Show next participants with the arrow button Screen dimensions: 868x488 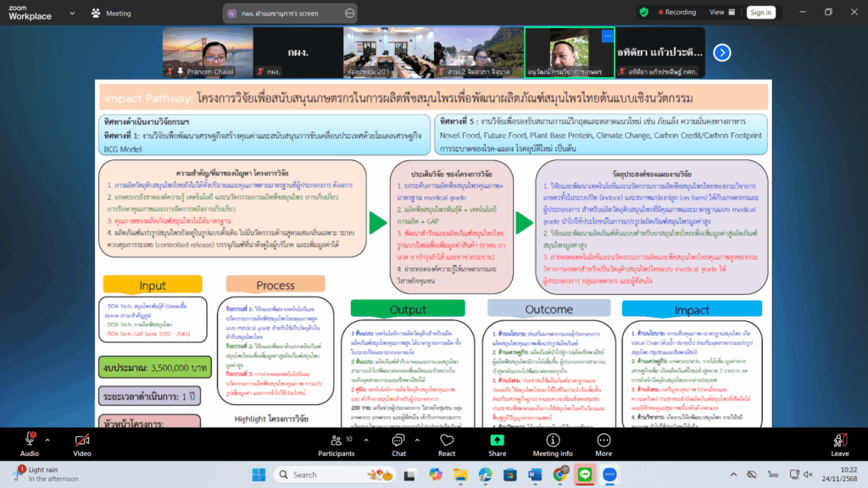coord(721,53)
